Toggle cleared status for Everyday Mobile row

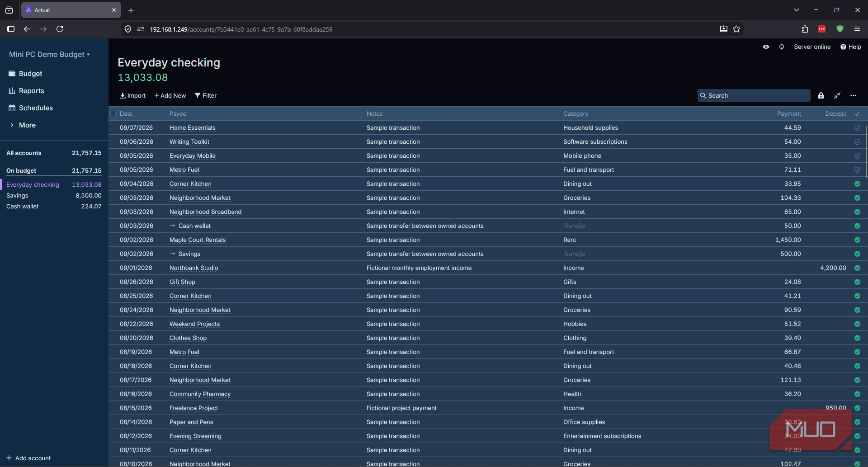point(857,156)
